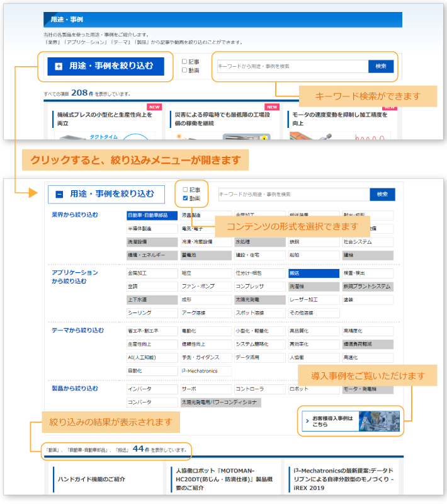Select the サーボ product tag
The height and width of the screenshot is (504, 447).
(x=206, y=389)
